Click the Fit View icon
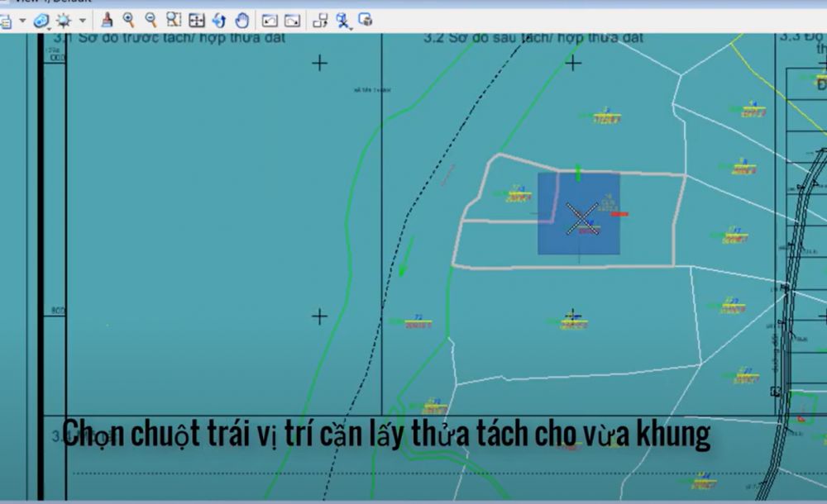The width and height of the screenshot is (827, 504). click(x=197, y=20)
